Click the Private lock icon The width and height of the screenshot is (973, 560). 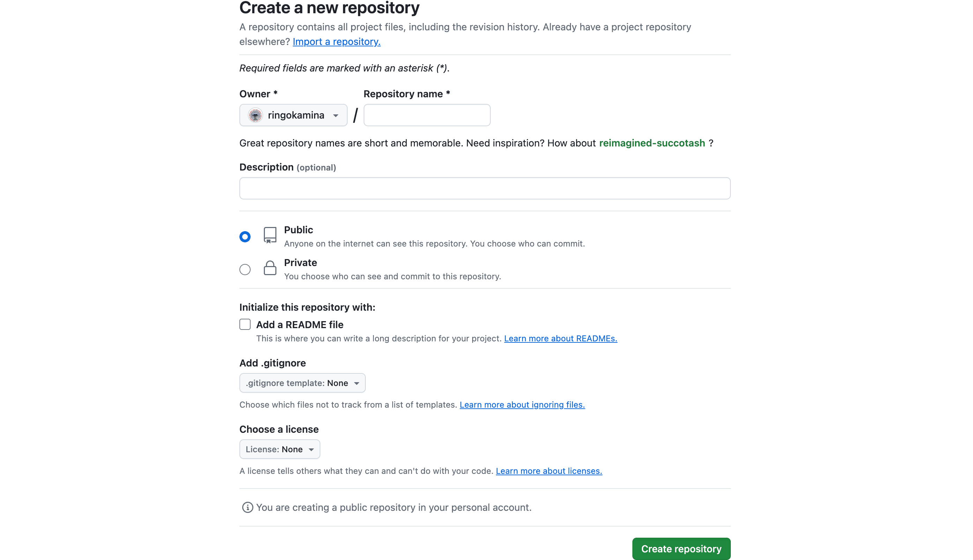point(270,268)
